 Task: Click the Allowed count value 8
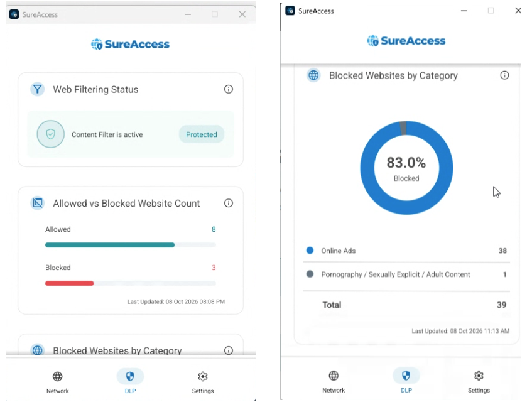(214, 229)
